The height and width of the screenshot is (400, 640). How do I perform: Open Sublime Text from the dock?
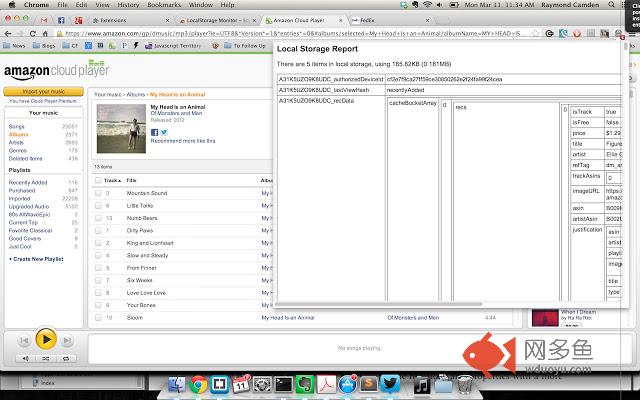coord(368,384)
